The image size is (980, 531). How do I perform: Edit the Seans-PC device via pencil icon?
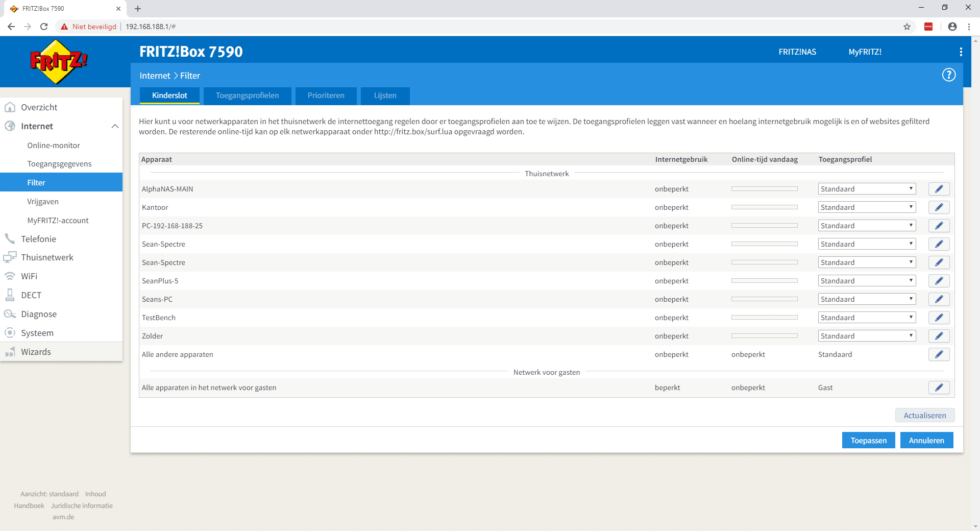(939, 299)
